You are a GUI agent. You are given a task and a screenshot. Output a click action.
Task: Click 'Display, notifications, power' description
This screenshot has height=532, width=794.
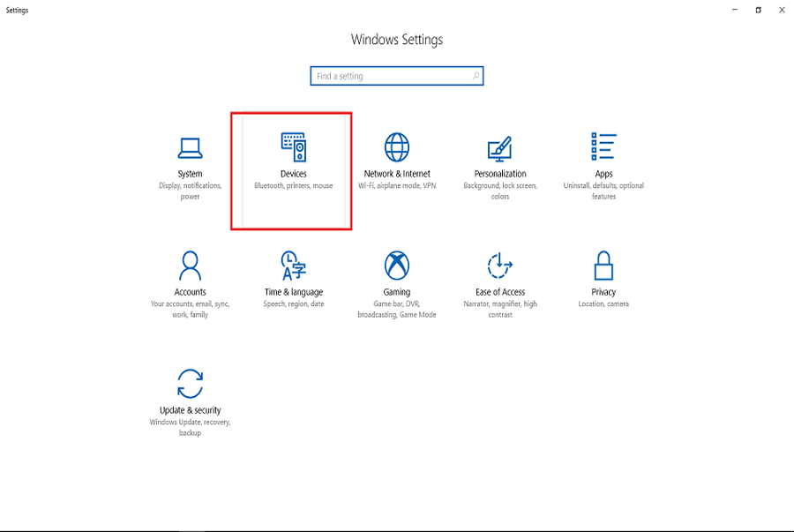tap(190, 191)
